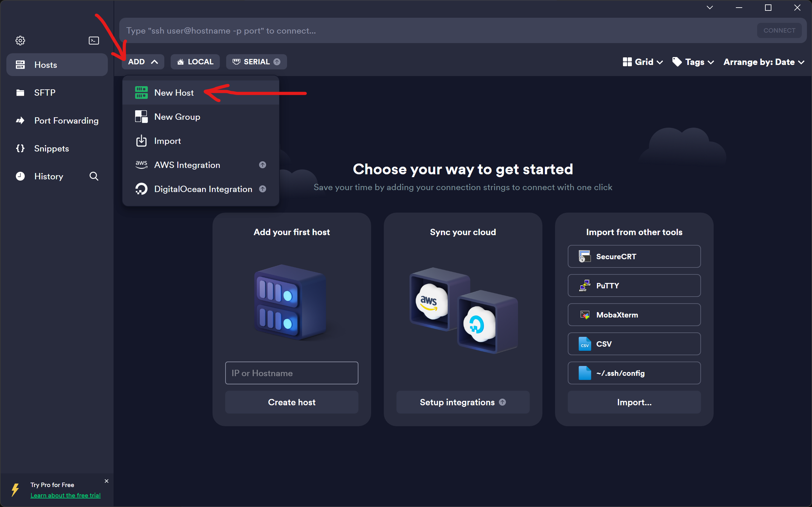Open the settings gear icon
The width and height of the screenshot is (812, 507).
[x=20, y=41]
